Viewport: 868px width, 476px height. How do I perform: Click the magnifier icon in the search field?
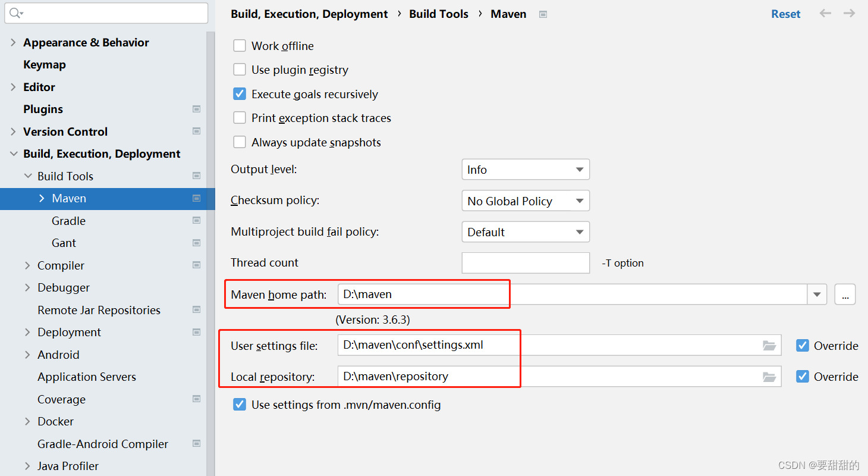15,12
